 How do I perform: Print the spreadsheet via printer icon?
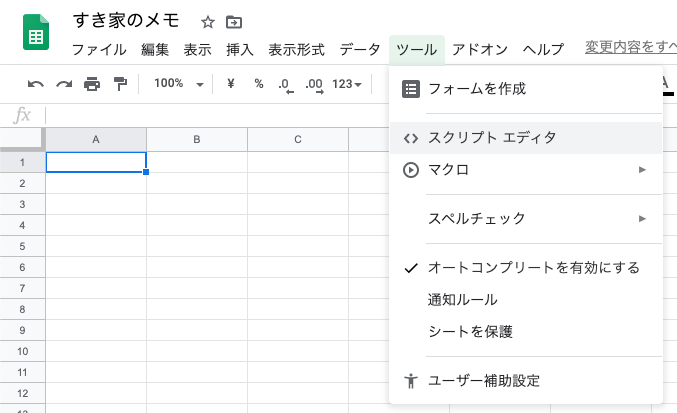92,84
